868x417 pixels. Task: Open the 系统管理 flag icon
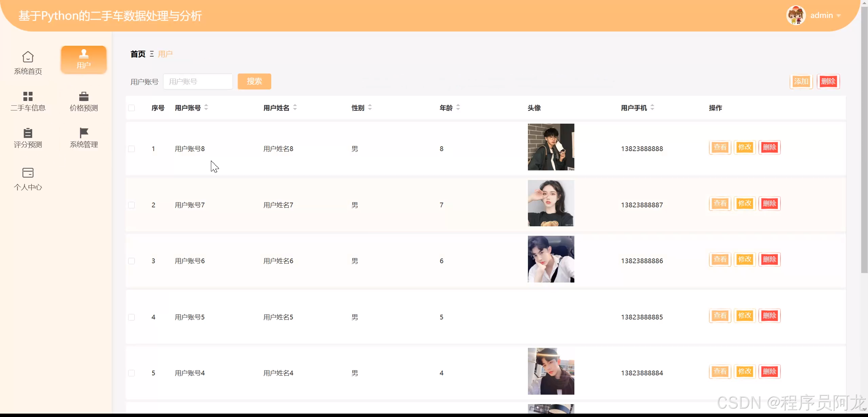click(84, 133)
